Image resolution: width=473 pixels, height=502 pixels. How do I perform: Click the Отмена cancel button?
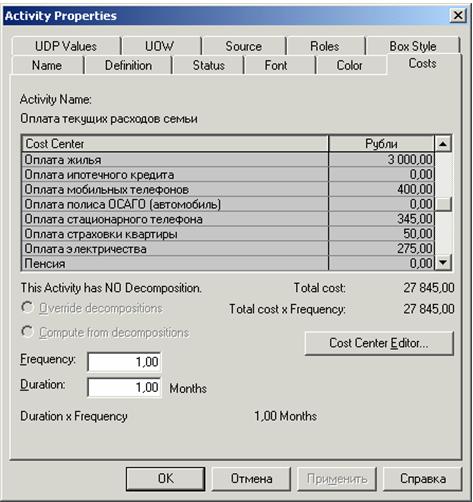click(251, 479)
